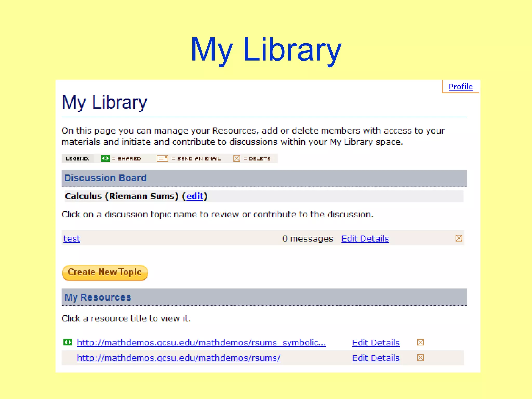Screen dimensions: 532x399
Task: Delete the test discussion topic
Action: (x=459, y=238)
